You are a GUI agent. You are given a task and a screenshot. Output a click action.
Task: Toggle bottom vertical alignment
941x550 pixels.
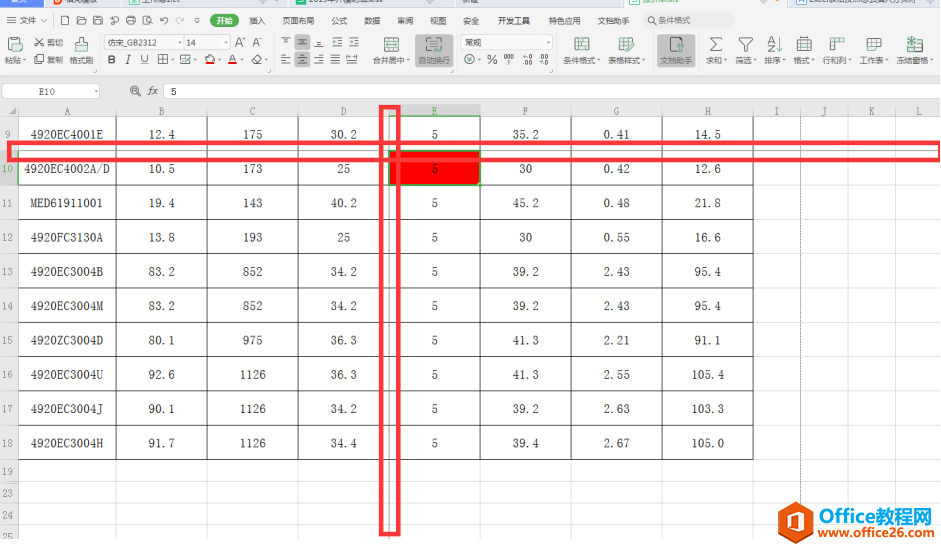[319, 42]
